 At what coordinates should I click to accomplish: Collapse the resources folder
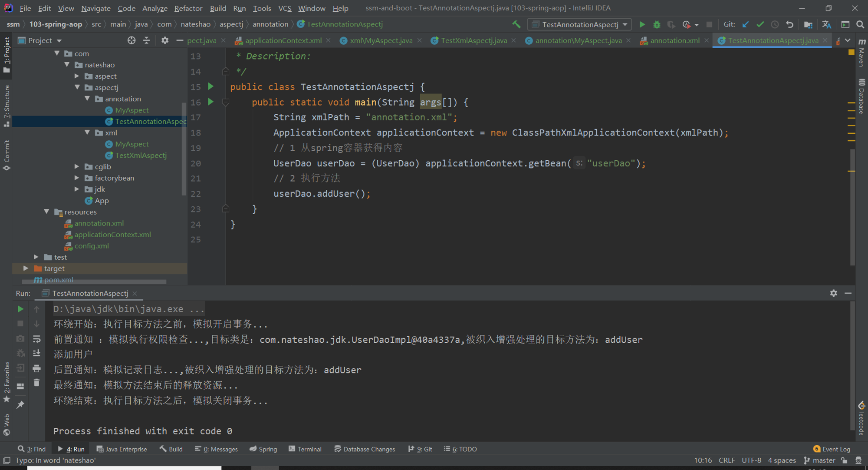coord(47,212)
